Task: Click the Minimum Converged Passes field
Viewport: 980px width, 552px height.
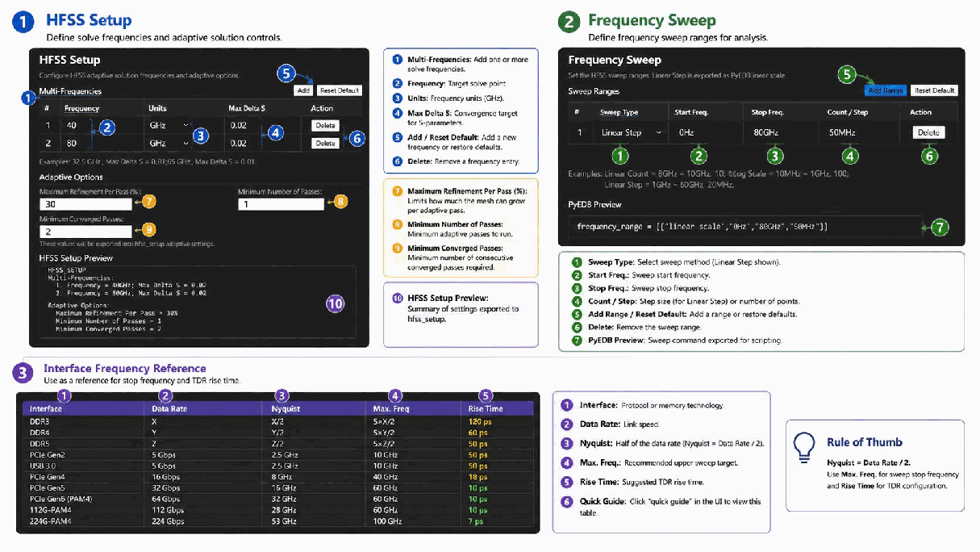Action: coord(85,232)
